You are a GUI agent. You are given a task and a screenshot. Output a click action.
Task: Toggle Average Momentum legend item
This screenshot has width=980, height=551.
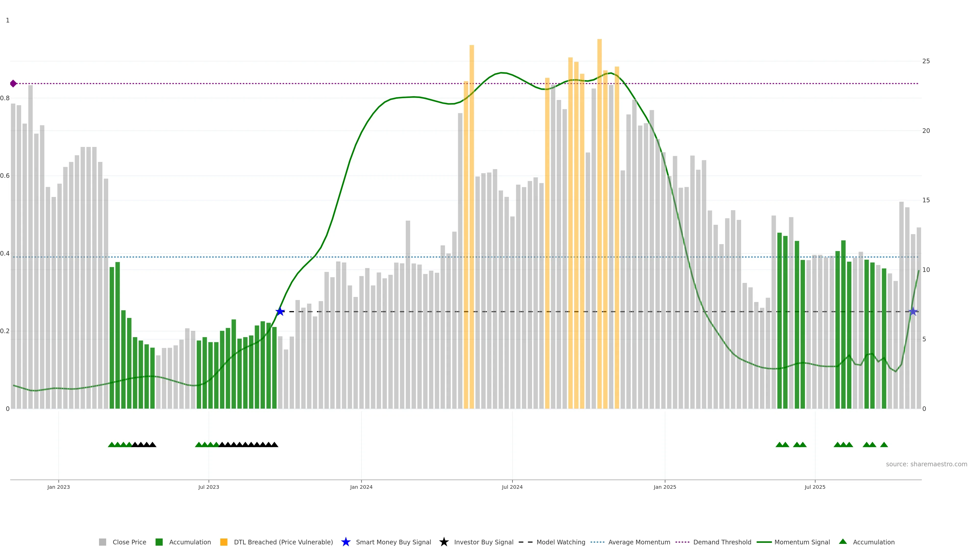pyautogui.click(x=639, y=542)
